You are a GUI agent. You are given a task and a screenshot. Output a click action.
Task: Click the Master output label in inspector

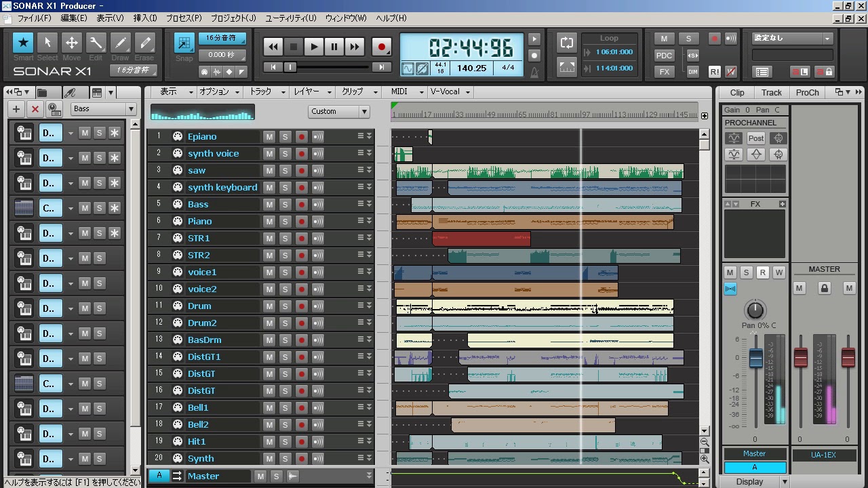coord(755,454)
